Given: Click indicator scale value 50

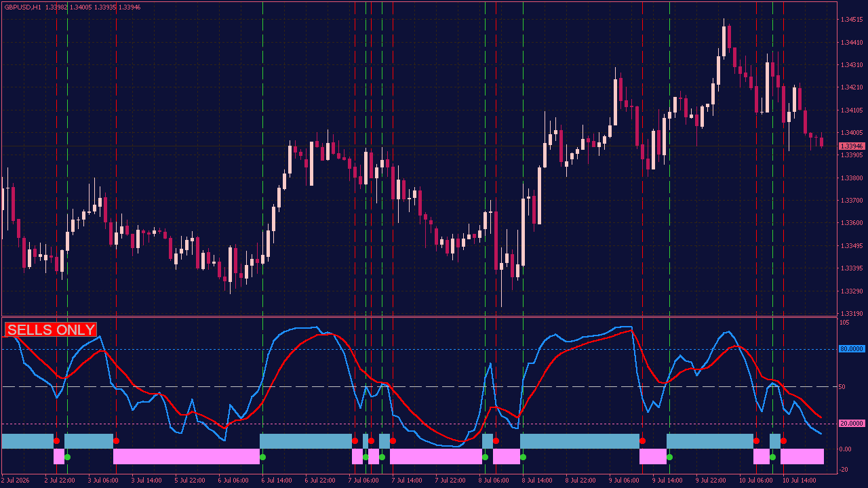Looking at the screenshot, I should pyautogui.click(x=843, y=387).
